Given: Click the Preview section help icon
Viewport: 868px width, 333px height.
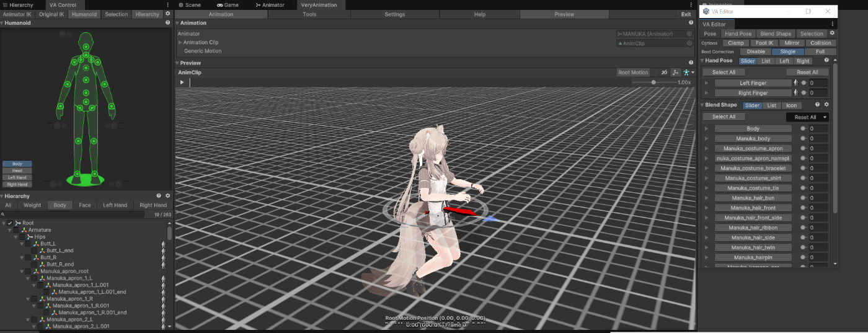Looking at the screenshot, I should tap(691, 63).
